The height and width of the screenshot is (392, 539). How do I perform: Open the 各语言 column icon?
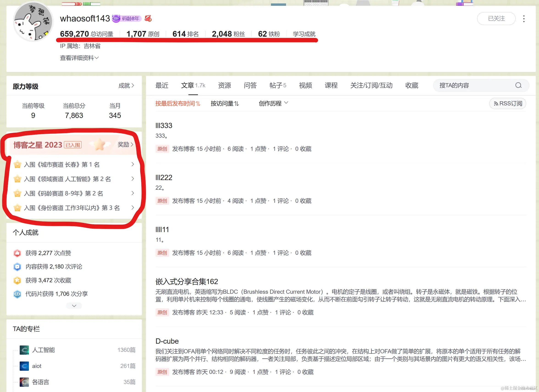[24, 382]
